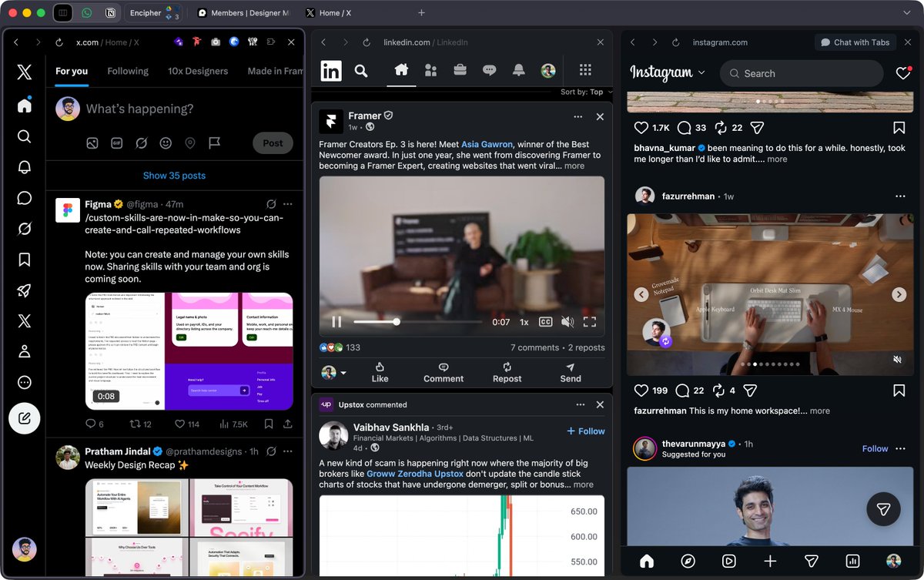Open the LinkedIn apps grid icon

pos(585,70)
